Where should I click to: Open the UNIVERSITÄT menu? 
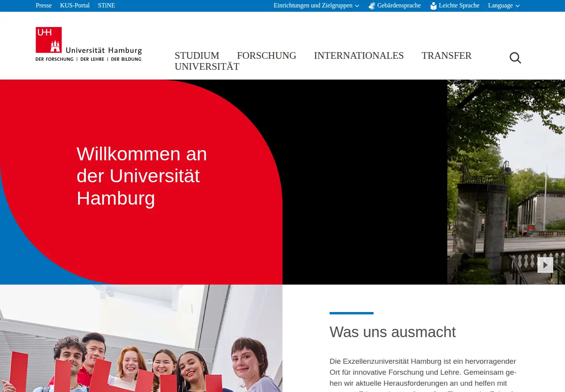coord(207,67)
